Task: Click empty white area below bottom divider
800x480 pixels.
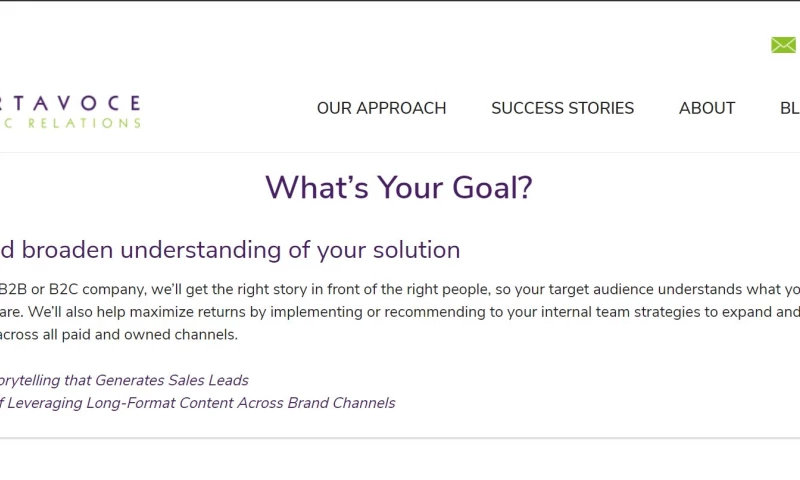Action: click(400, 461)
